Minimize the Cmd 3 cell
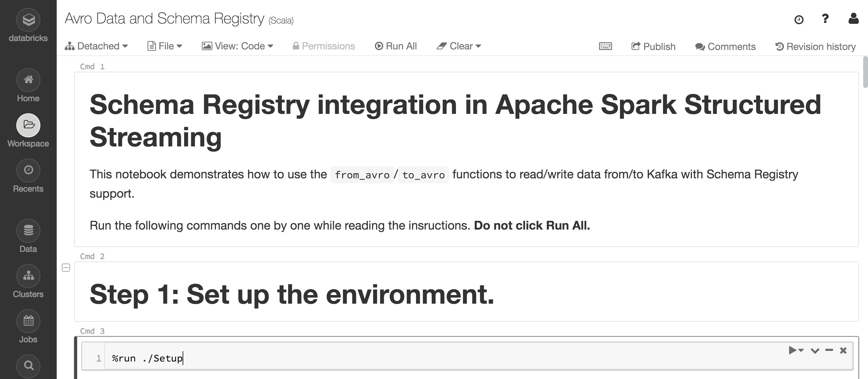 point(829,350)
